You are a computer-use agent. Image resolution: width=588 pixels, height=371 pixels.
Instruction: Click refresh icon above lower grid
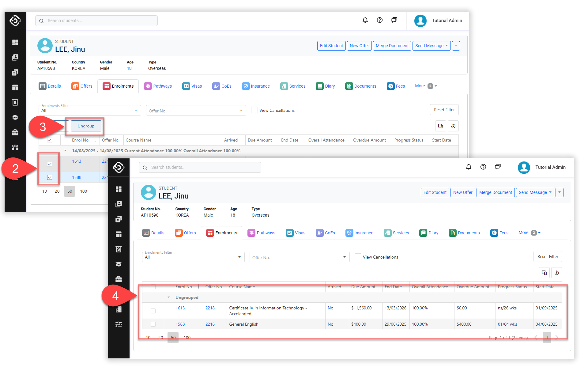pos(557,273)
